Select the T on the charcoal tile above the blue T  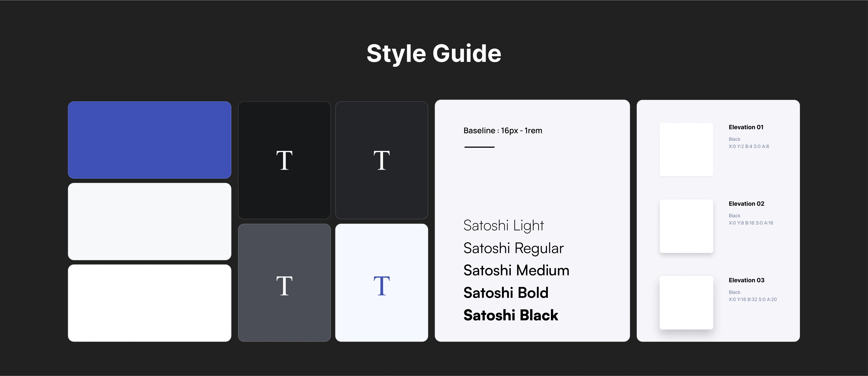pyautogui.click(x=381, y=161)
